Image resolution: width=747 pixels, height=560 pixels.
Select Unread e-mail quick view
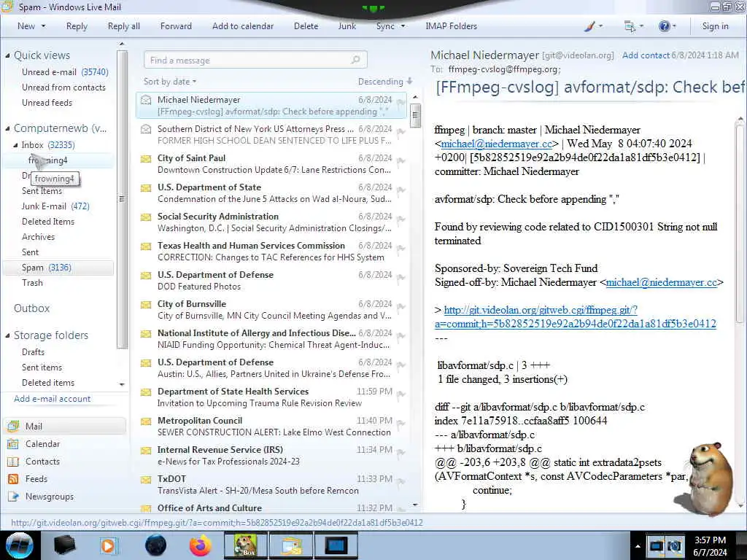tap(65, 72)
